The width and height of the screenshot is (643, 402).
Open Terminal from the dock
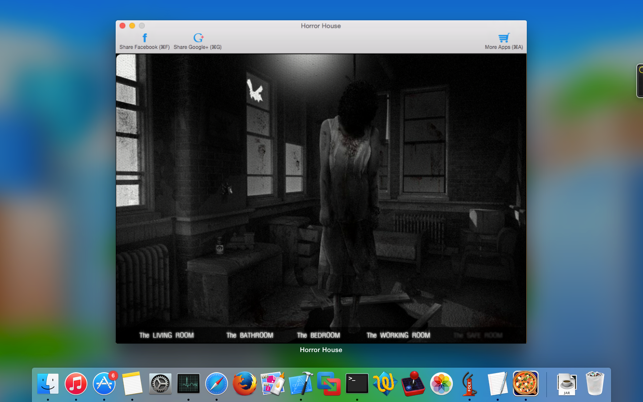tap(357, 384)
